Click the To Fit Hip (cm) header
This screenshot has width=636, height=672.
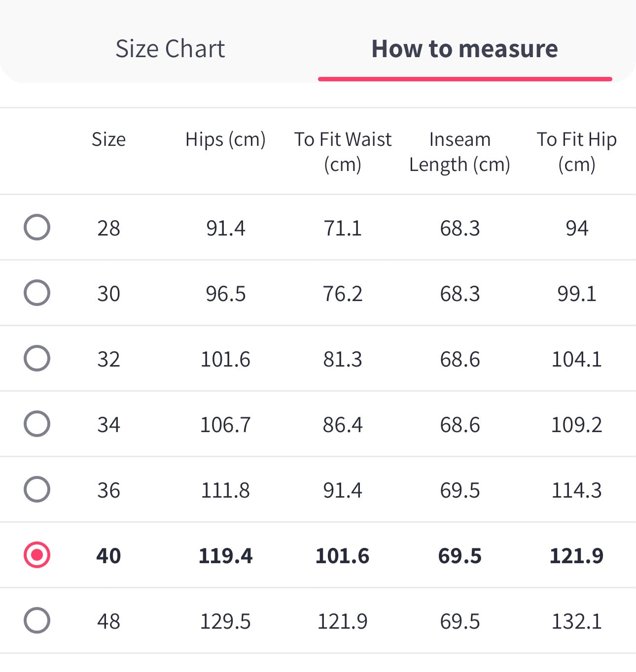(576, 152)
